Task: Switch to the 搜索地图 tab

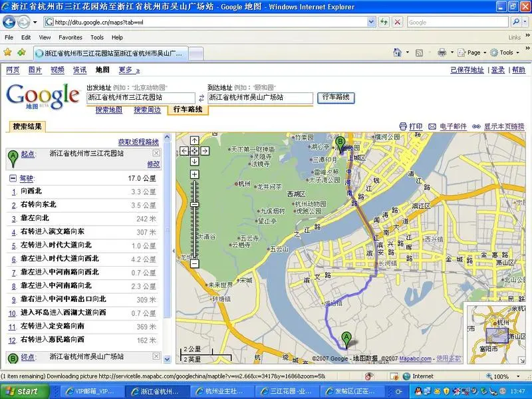Action: 108,110
